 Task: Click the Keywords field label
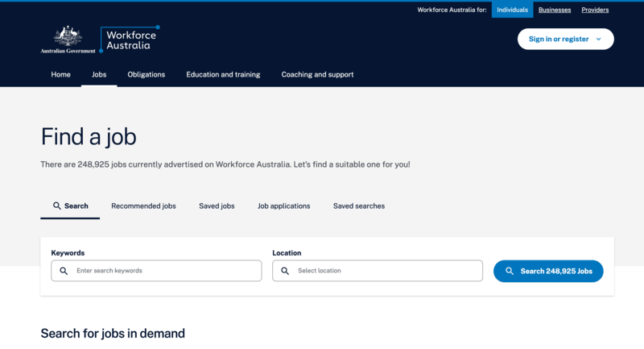(68, 253)
